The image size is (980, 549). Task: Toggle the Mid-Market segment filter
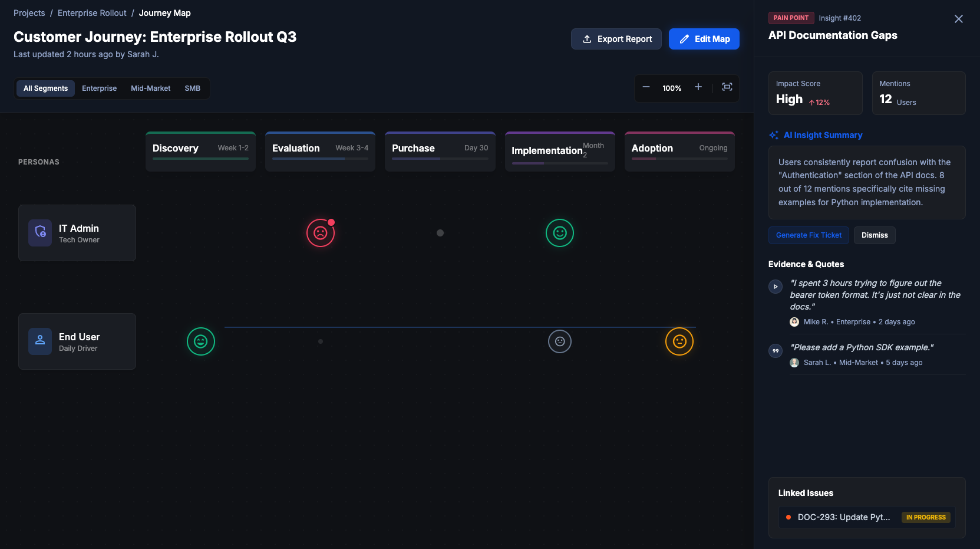(x=150, y=88)
